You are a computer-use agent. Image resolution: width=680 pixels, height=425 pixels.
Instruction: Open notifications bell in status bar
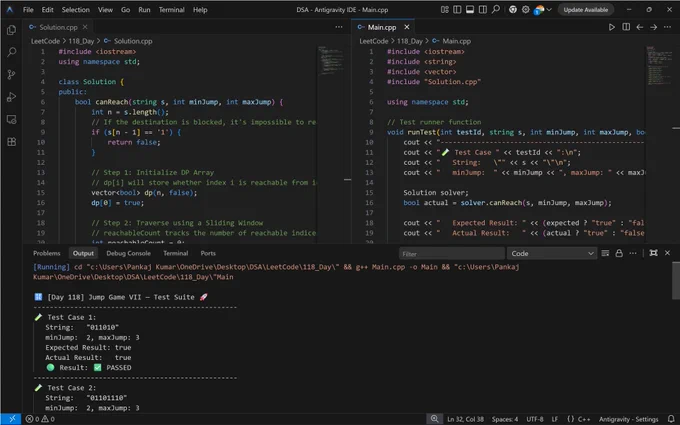(x=671, y=419)
